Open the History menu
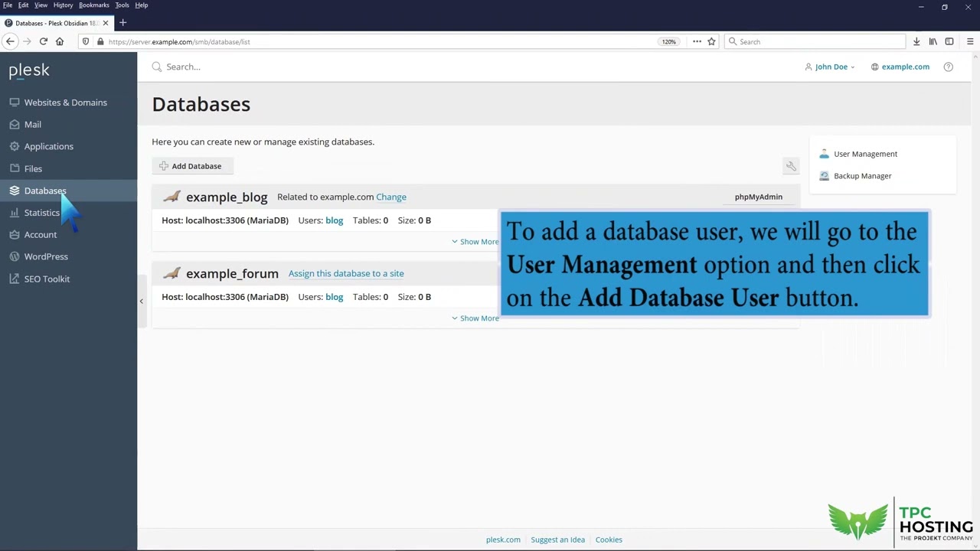This screenshot has height=551, width=980. click(64, 5)
